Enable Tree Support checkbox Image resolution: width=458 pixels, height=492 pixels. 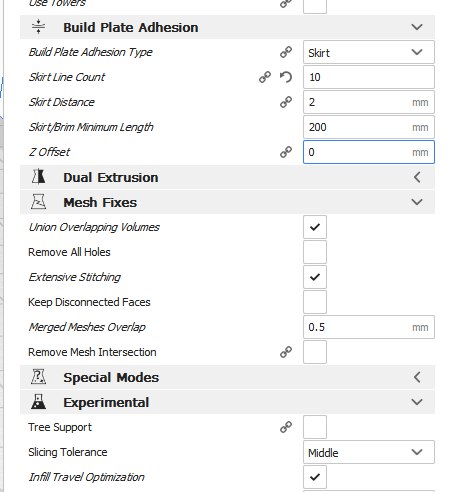(x=315, y=427)
